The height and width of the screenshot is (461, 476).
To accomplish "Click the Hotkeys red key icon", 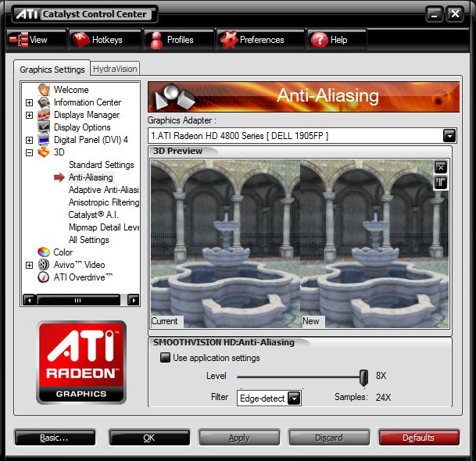I will [x=81, y=40].
